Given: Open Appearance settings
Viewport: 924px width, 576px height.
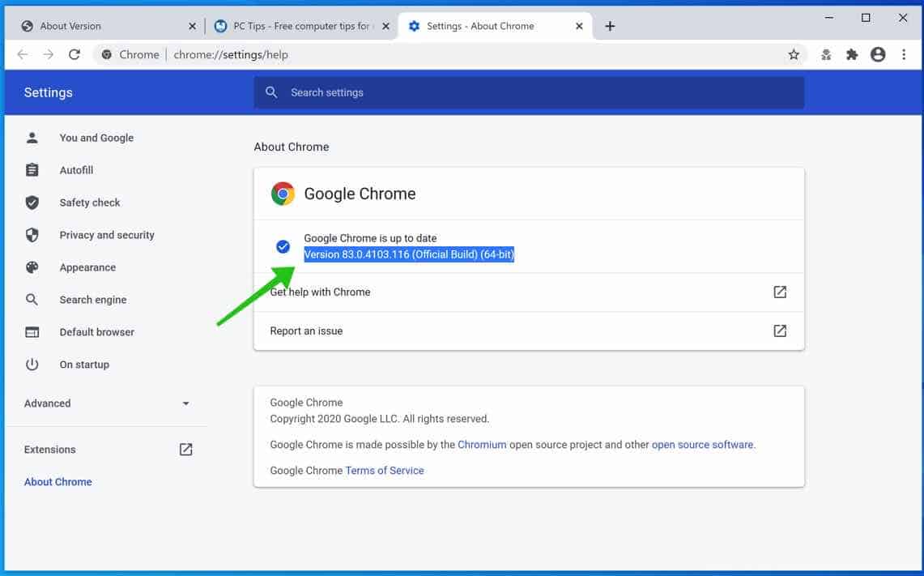Looking at the screenshot, I should click(x=87, y=267).
